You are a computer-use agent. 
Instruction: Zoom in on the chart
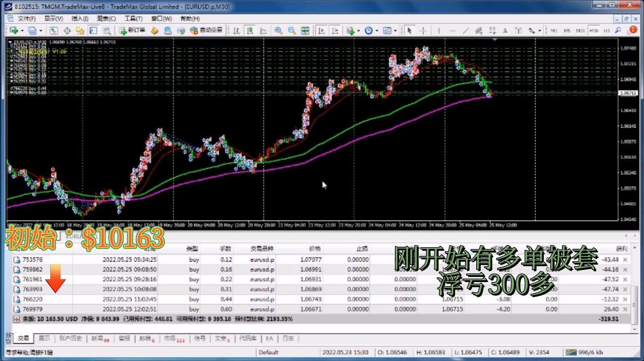click(278, 31)
